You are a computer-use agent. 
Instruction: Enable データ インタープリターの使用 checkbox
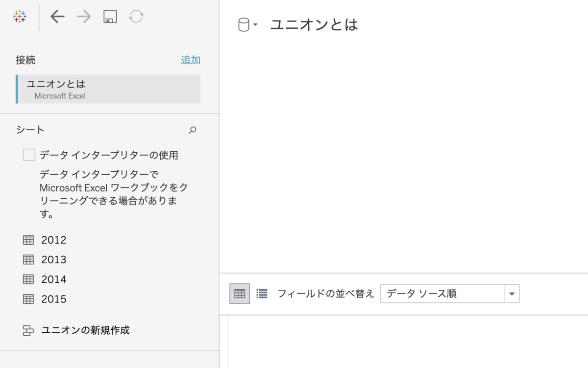click(x=29, y=155)
